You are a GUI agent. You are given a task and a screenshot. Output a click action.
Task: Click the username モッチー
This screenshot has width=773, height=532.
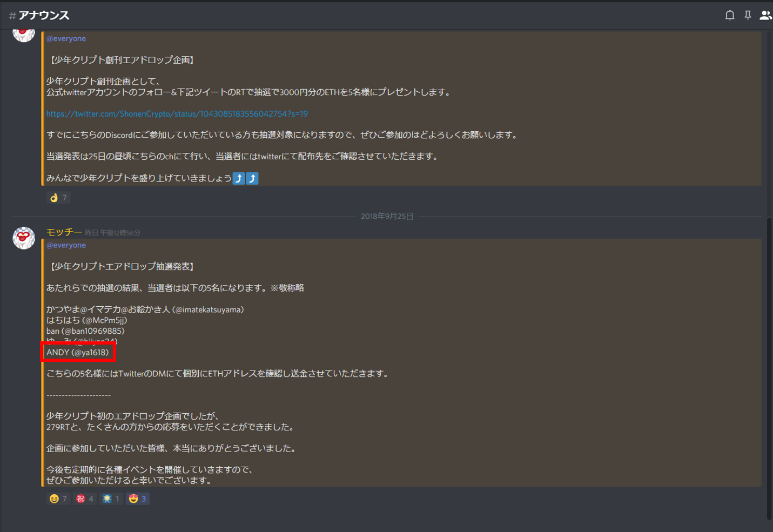pos(64,232)
